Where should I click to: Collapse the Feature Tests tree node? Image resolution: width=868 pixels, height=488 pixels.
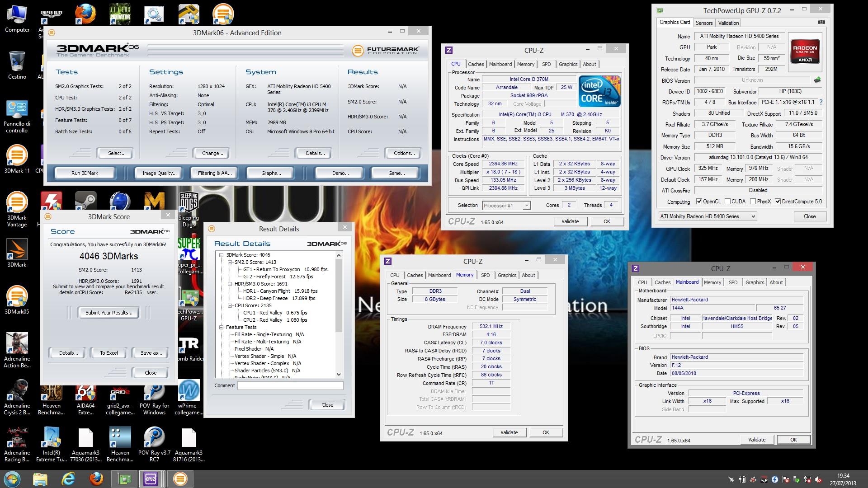coord(222,327)
